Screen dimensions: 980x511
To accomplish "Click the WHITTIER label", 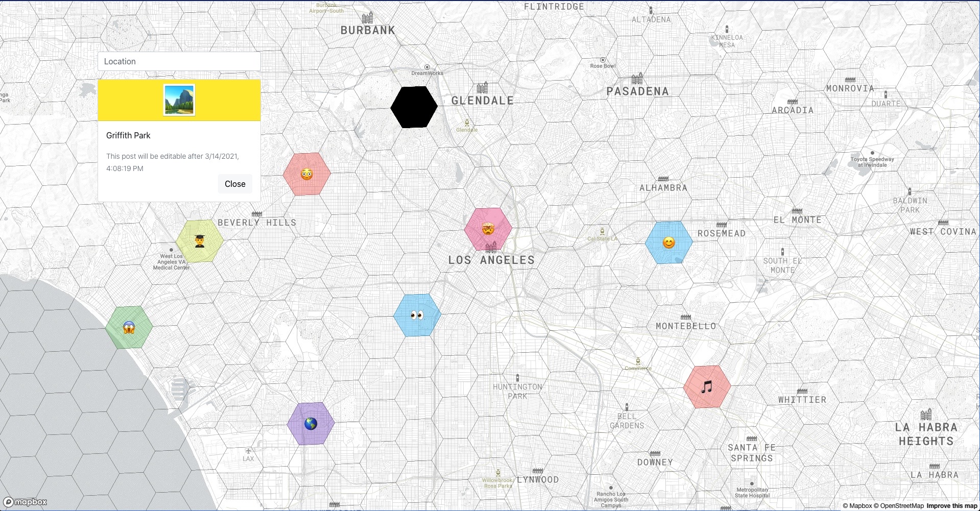I will (x=802, y=400).
